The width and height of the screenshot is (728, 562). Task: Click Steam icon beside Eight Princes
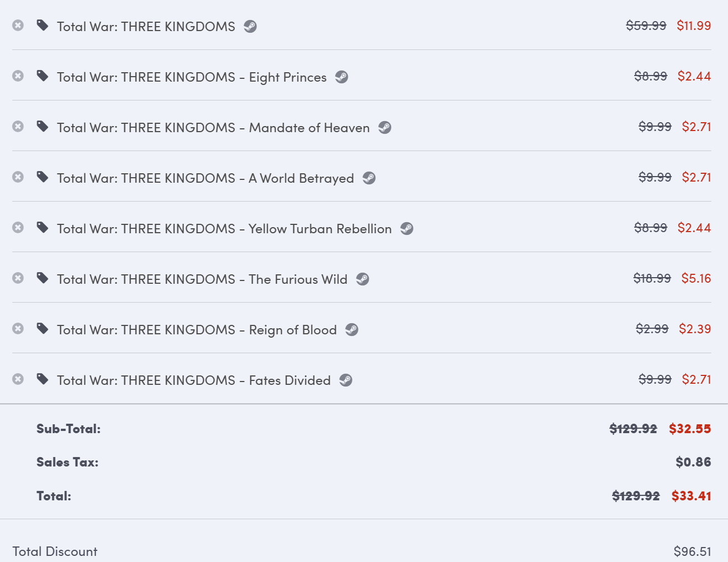tap(342, 77)
